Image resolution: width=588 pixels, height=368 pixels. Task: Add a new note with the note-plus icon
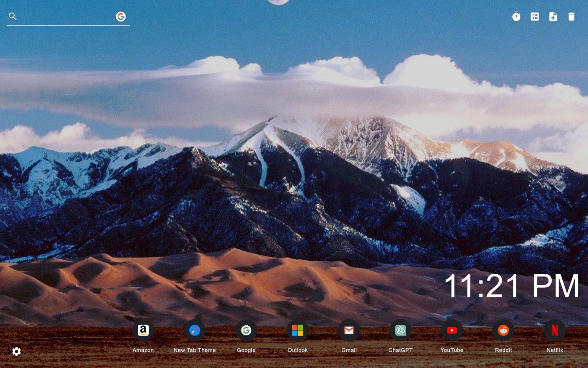(x=553, y=17)
